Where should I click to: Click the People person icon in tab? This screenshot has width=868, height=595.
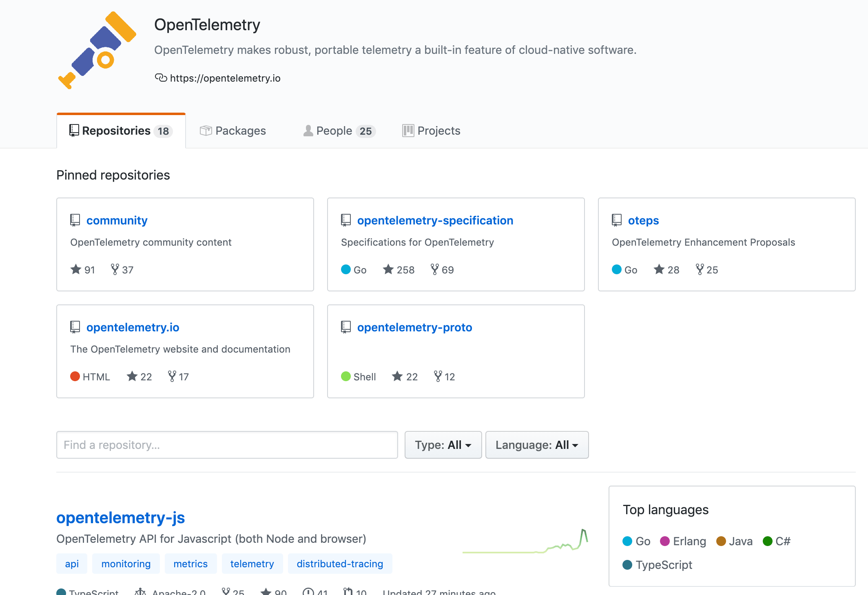coord(308,131)
